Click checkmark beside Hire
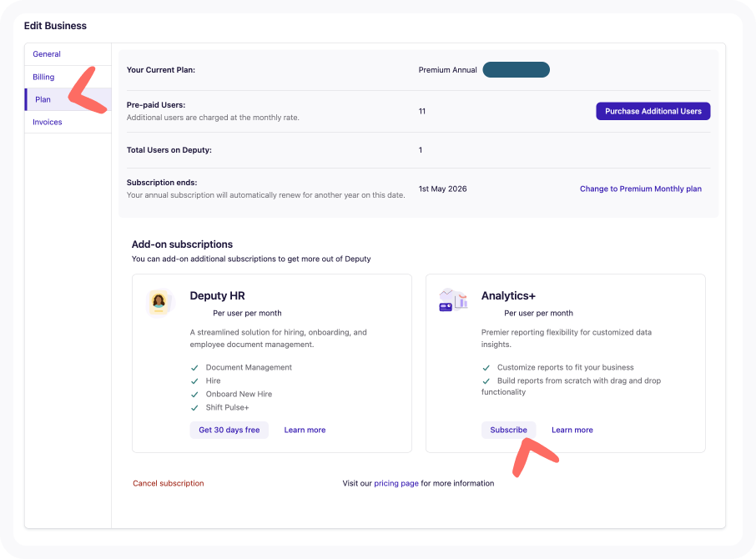The width and height of the screenshot is (756, 559). coord(194,381)
